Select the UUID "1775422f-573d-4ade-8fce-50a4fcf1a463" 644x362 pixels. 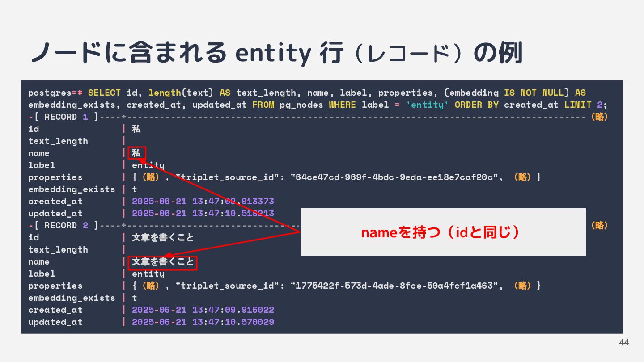point(394,286)
